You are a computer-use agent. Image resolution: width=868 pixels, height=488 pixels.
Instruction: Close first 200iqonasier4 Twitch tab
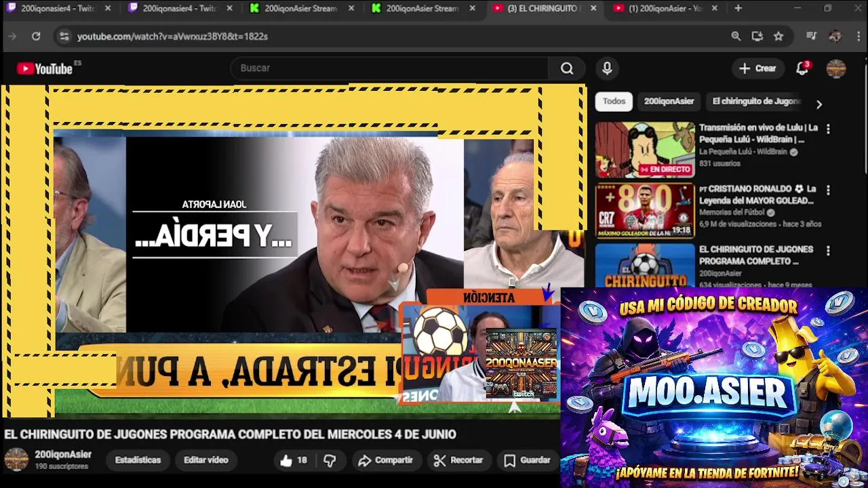(x=107, y=9)
